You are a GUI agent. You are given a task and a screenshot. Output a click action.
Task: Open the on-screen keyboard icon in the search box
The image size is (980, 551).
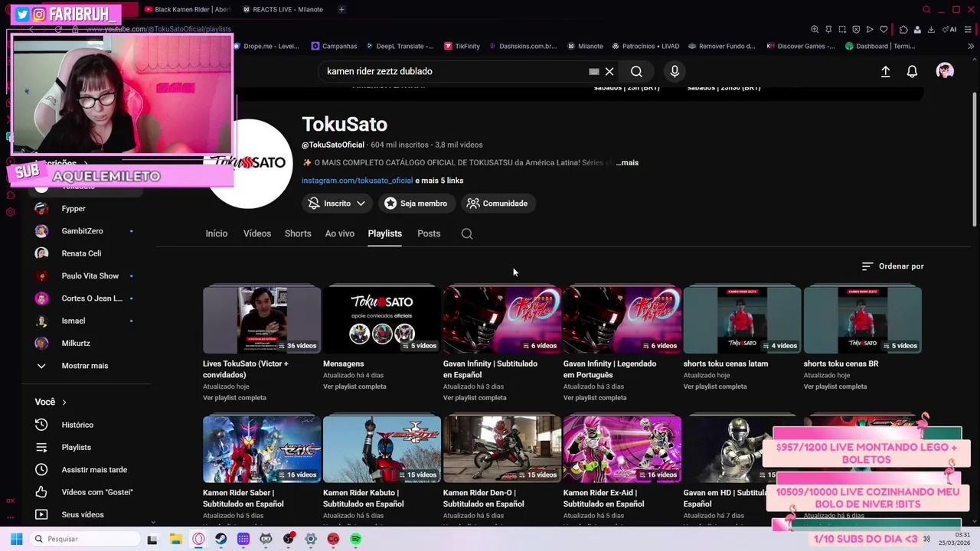coord(593,71)
